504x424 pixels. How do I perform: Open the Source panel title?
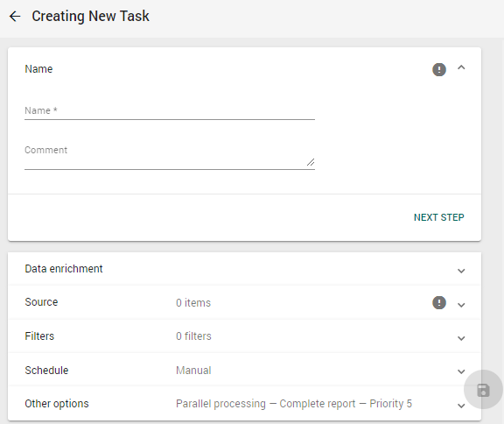click(x=41, y=302)
